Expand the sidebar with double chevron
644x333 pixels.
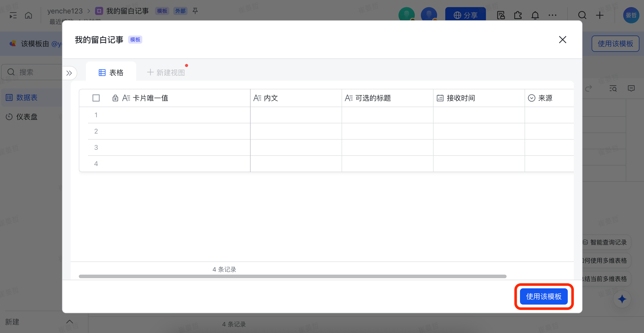(x=69, y=73)
